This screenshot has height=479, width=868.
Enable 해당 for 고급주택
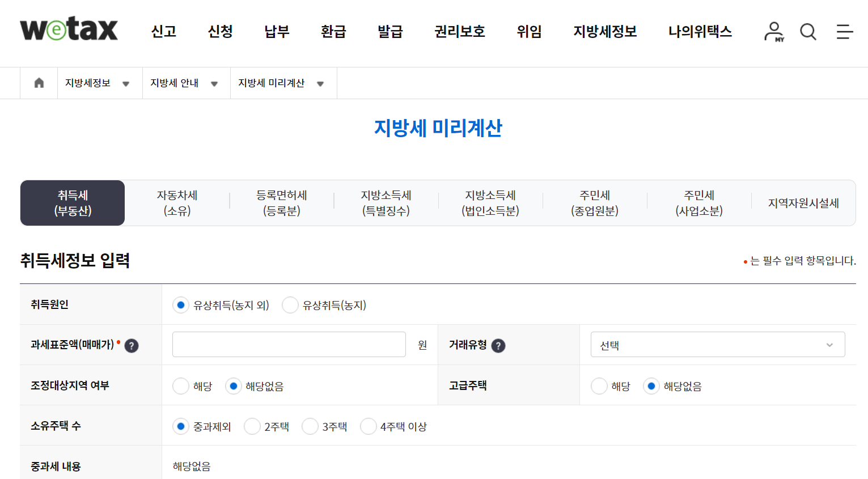pos(599,385)
